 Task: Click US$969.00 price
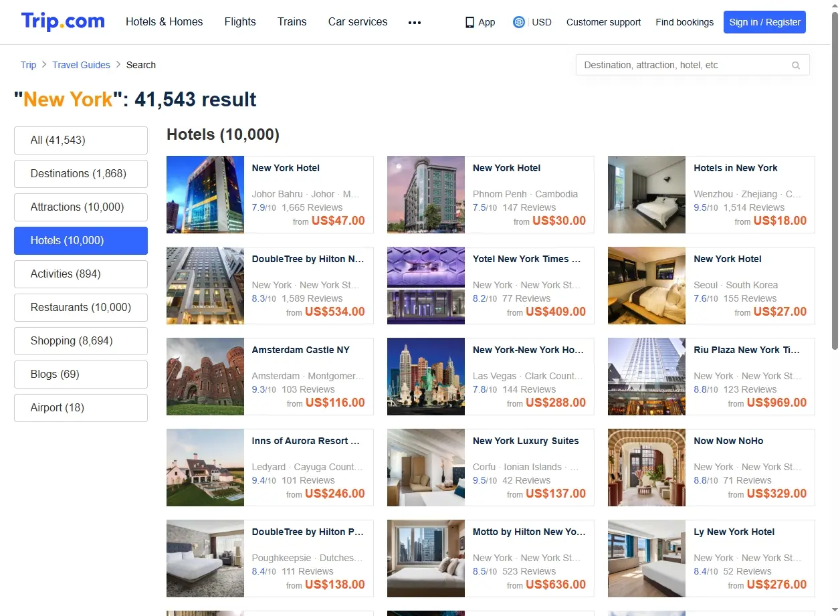776,403
